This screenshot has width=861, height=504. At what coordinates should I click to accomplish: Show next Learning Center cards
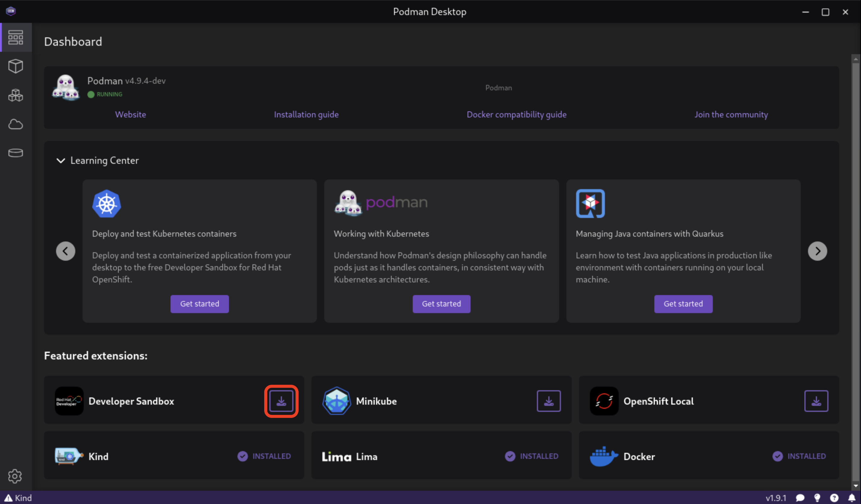[817, 251]
